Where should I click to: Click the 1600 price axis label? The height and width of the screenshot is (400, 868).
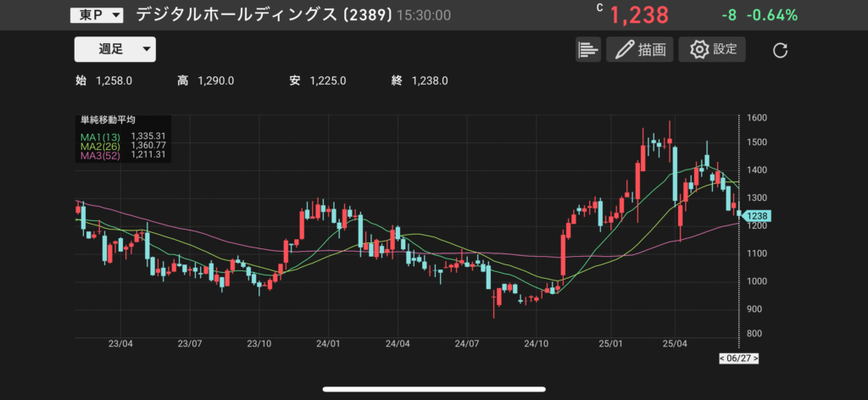tap(756, 118)
